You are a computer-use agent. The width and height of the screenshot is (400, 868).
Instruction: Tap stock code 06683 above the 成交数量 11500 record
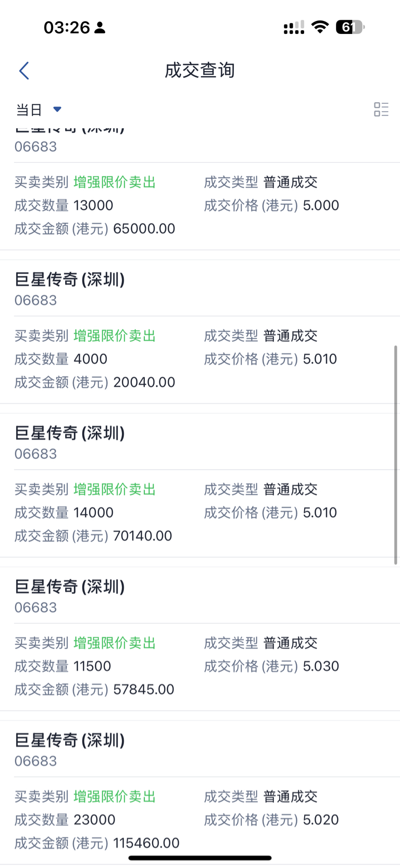[x=35, y=607]
